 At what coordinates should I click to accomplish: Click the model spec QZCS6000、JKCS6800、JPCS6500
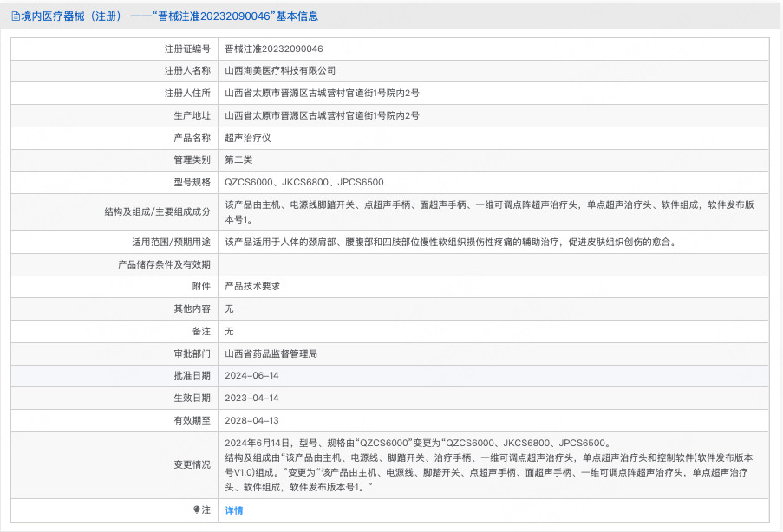pyautogui.click(x=304, y=183)
